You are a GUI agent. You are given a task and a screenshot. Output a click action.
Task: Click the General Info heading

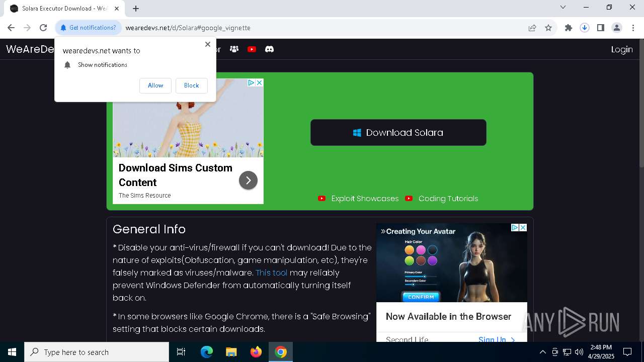[x=149, y=229]
